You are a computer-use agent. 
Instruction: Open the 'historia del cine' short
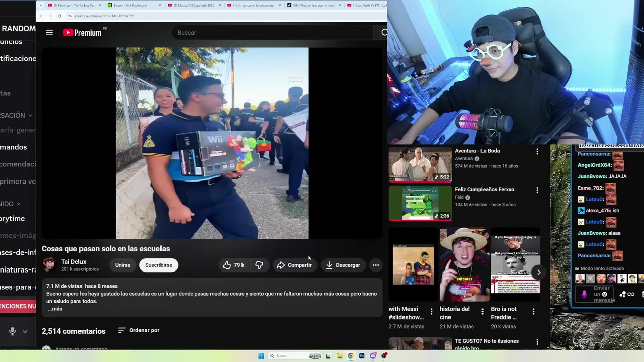[x=464, y=265]
